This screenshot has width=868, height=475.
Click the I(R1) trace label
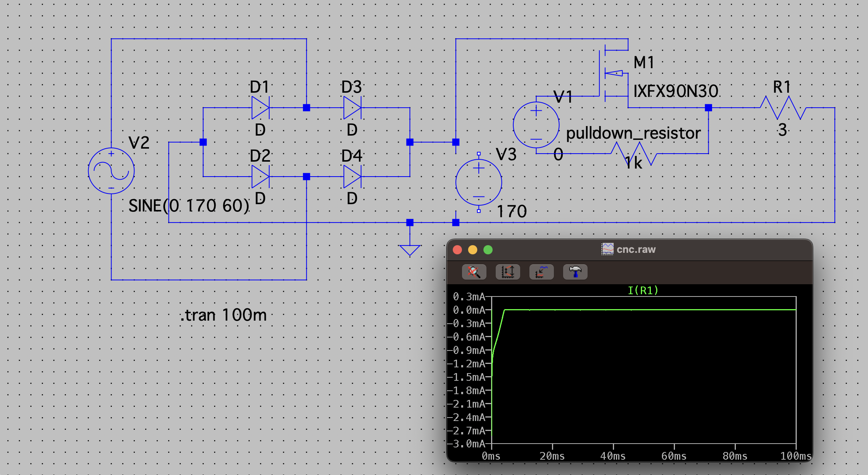[643, 290]
